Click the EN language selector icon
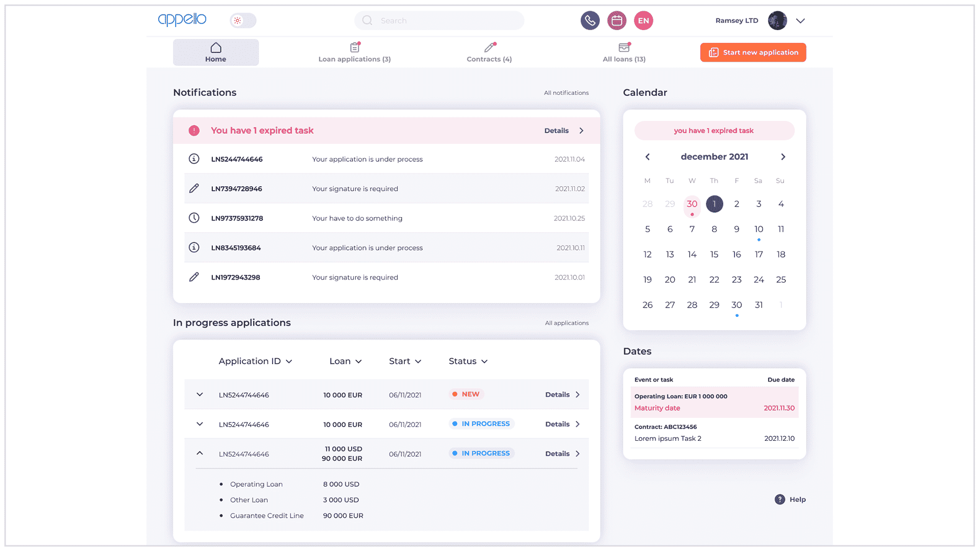Viewport: 980px width, 551px height. (x=643, y=20)
